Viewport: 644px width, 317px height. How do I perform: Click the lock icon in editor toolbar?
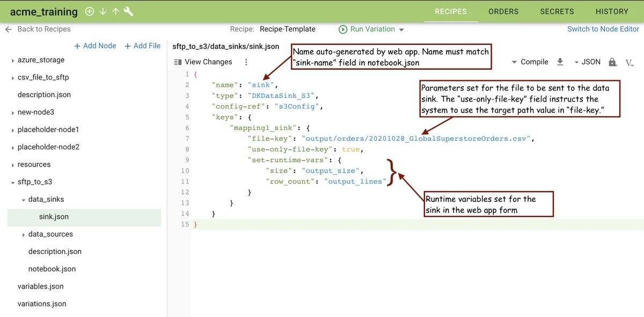click(x=612, y=62)
